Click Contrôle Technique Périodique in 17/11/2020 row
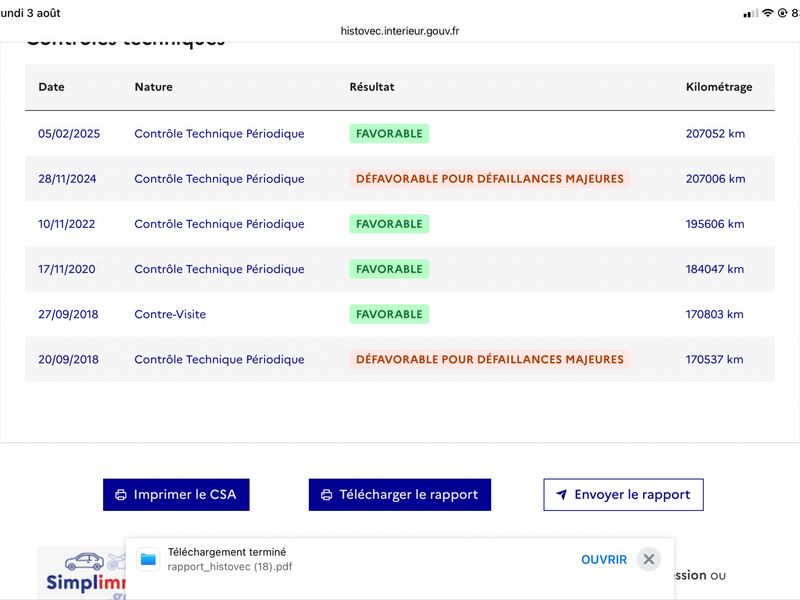The width and height of the screenshot is (800, 600). 219,269
